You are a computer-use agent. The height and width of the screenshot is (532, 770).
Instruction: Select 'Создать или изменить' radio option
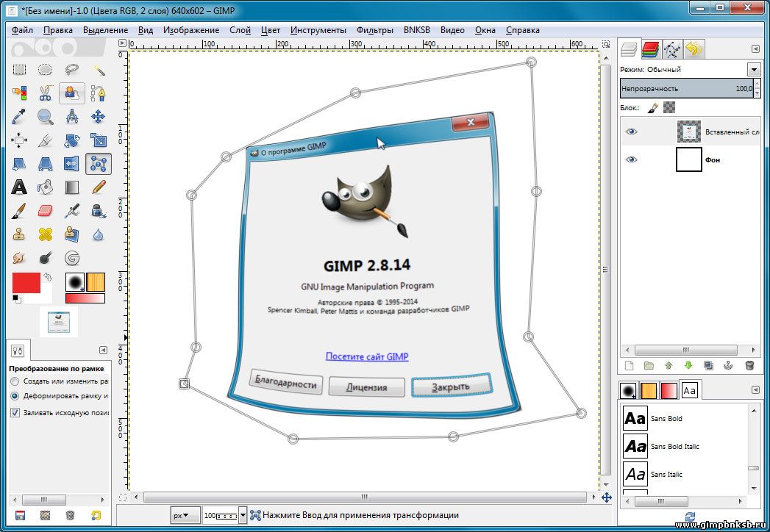pos(15,381)
